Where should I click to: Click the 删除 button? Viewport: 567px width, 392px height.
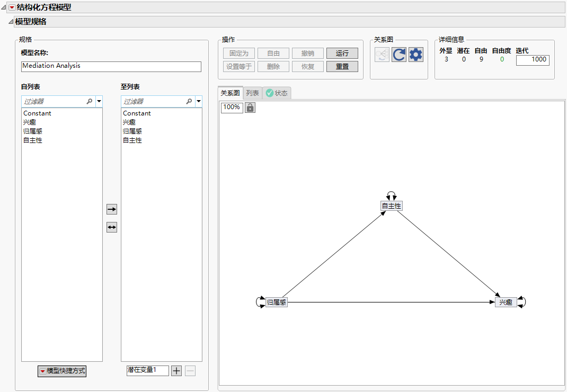tap(273, 67)
